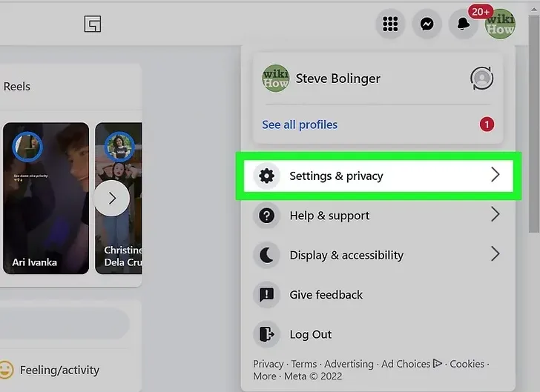The height and width of the screenshot is (392, 540).
Task: Expand Settings & privacy chevron
Action: 495,175
